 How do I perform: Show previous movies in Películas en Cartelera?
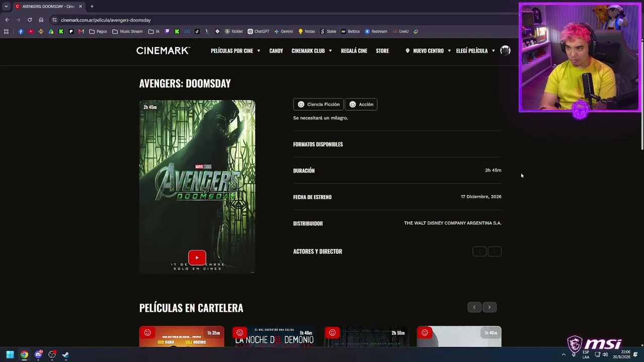(474, 307)
